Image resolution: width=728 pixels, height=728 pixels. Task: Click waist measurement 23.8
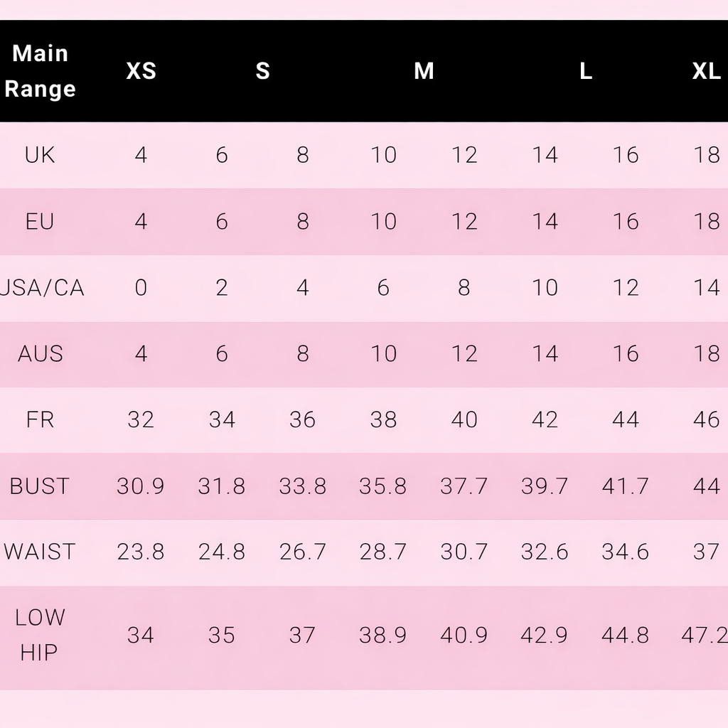[141, 552]
